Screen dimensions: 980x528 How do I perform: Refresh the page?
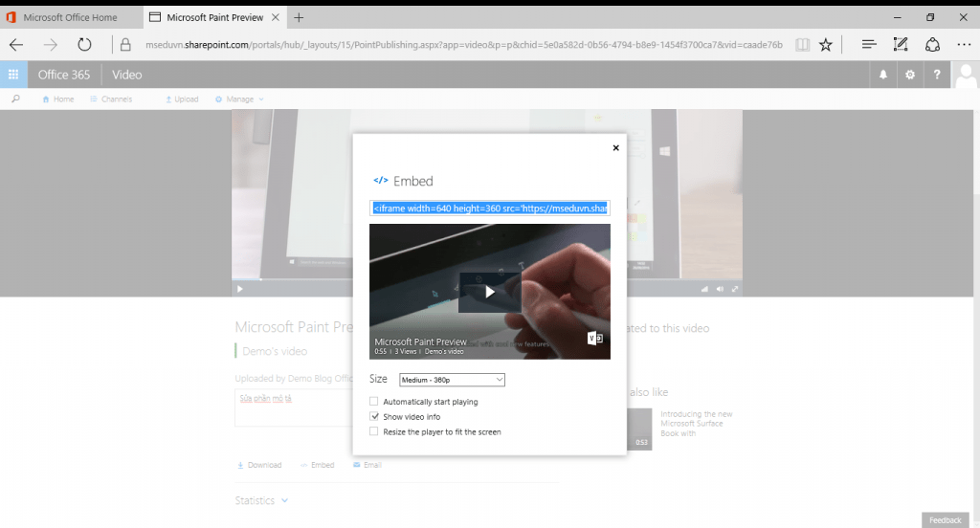[x=84, y=44]
